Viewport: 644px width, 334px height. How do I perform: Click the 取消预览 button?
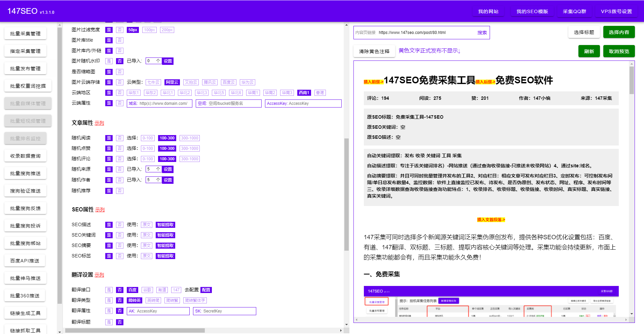pyautogui.click(x=619, y=51)
